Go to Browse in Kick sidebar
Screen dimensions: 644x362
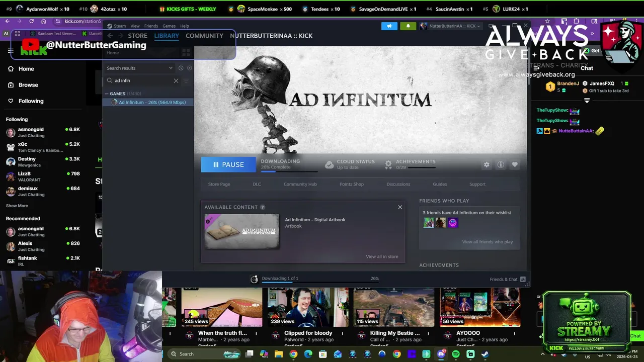[x=28, y=85]
